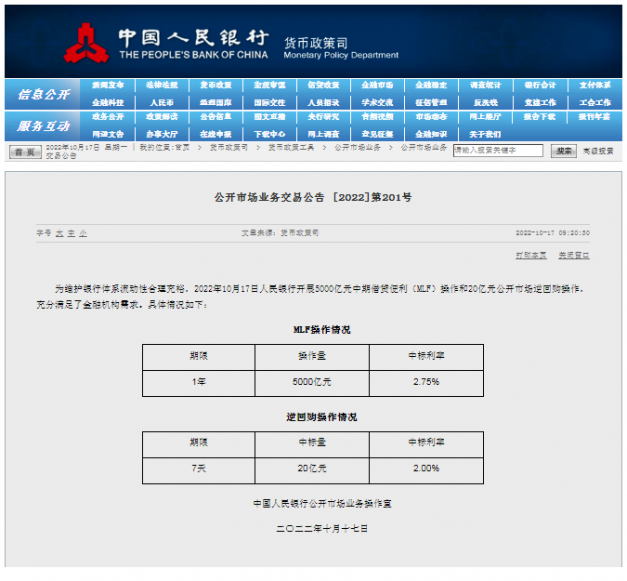
Task: Open the 高级搜索 advanced search link
Action: pyautogui.click(x=598, y=151)
